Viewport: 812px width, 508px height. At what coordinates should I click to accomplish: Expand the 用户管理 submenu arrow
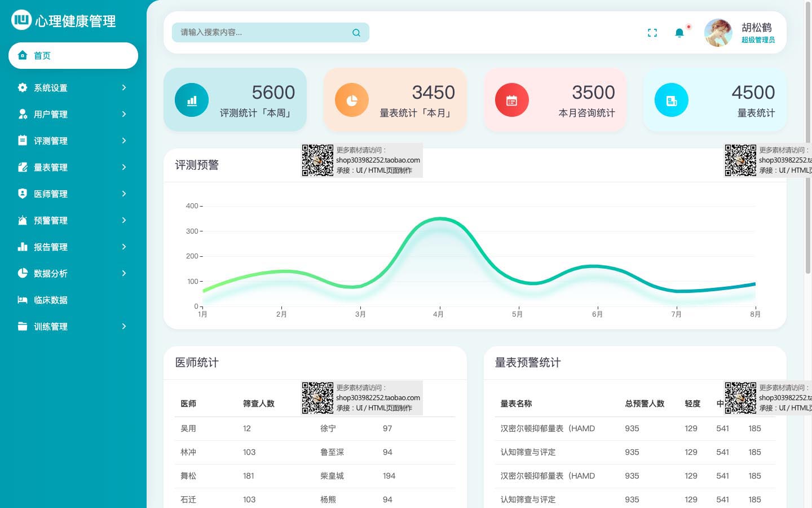point(124,114)
